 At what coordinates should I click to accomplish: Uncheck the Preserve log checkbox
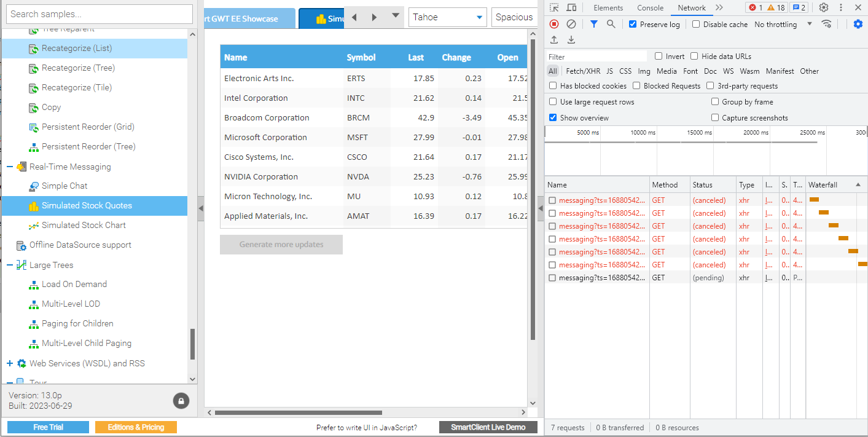point(633,24)
